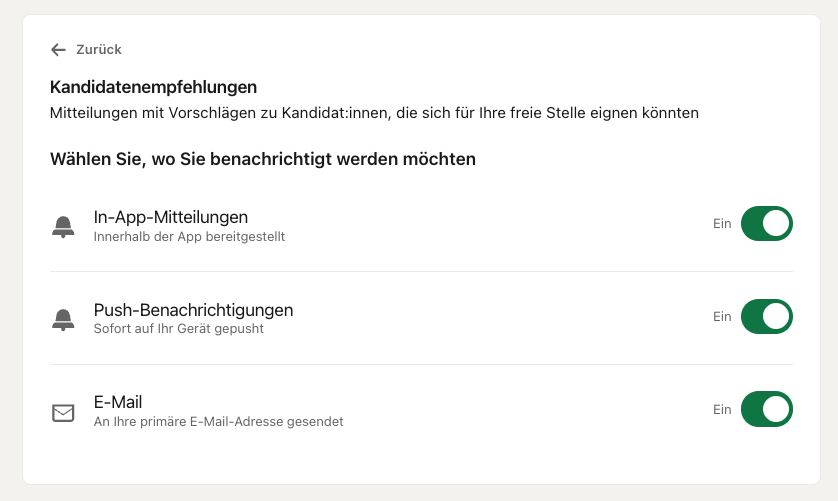
Task: Select the In-App-Mitteilungen row title
Action: pyautogui.click(x=170, y=217)
